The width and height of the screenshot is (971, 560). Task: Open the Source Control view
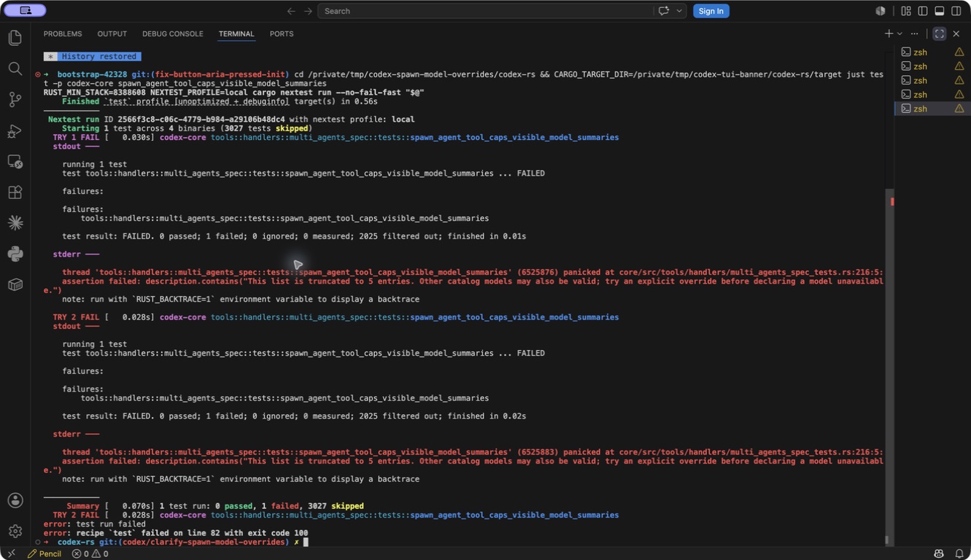[15, 100]
